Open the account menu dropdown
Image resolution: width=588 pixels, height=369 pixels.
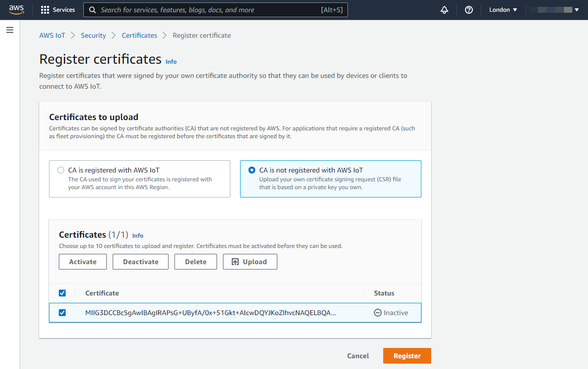point(555,10)
